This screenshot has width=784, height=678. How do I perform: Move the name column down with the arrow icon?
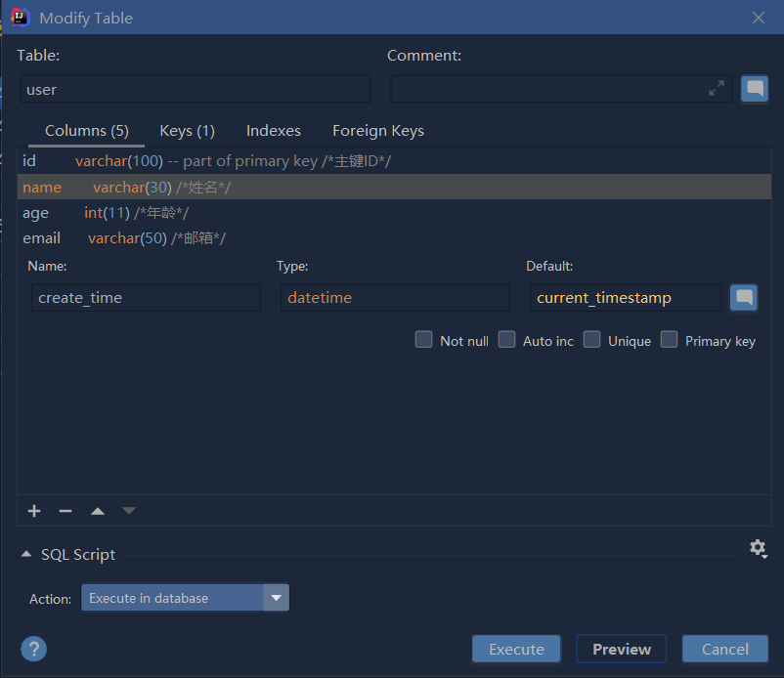[x=128, y=510]
